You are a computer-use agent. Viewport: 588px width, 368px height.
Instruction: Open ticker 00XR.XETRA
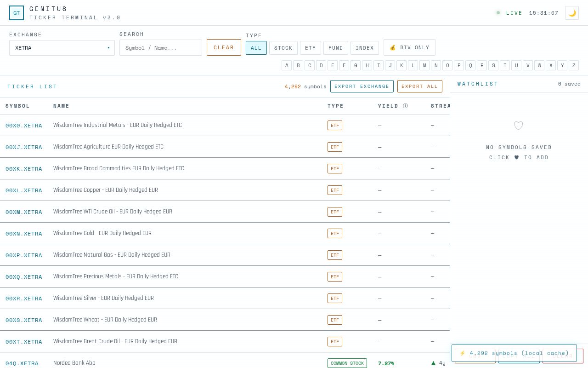tap(24, 299)
